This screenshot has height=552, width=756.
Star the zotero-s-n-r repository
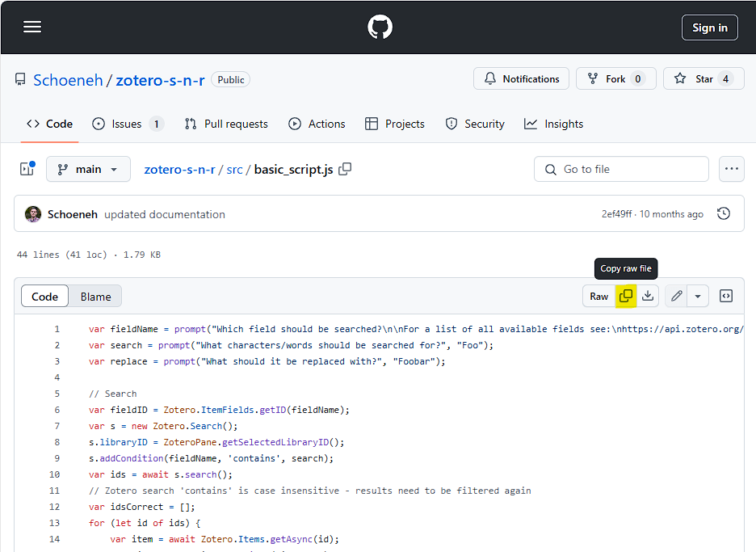[702, 78]
